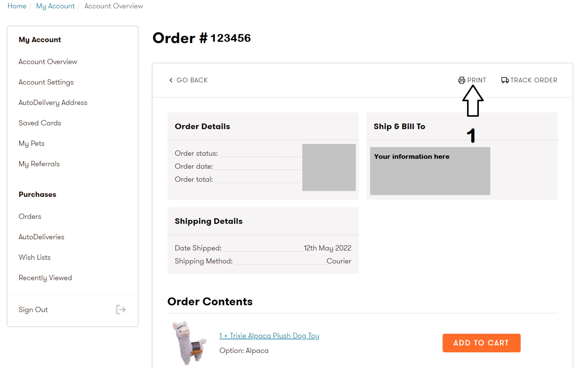Viewport: 588px width, 368px height.
Task: Open the Orders list under Purchases
Action: [30, 216]
